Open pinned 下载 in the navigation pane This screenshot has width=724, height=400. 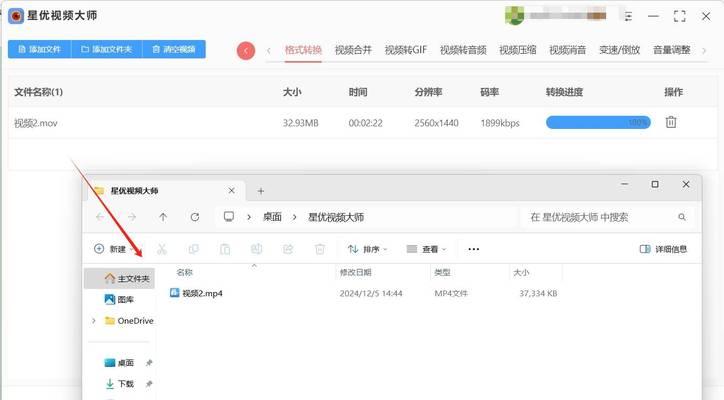click(x=120, y=383)
